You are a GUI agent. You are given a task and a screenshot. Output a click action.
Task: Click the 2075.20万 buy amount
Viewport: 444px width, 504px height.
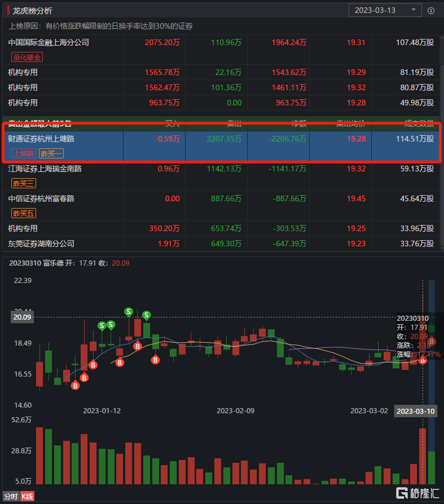coord(162,42)
